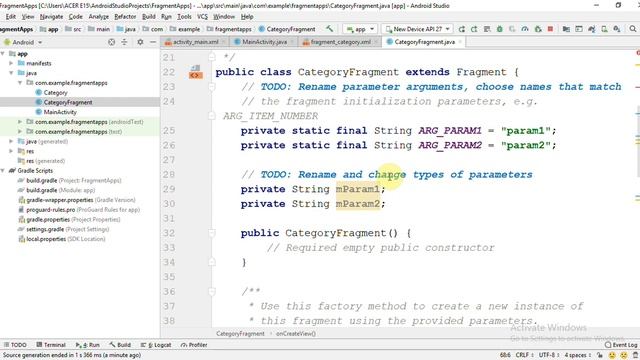Hide the project pane with minus icon
Viewport: 640px width, 360px height.
pyautogui.click(x=153, y=42)
